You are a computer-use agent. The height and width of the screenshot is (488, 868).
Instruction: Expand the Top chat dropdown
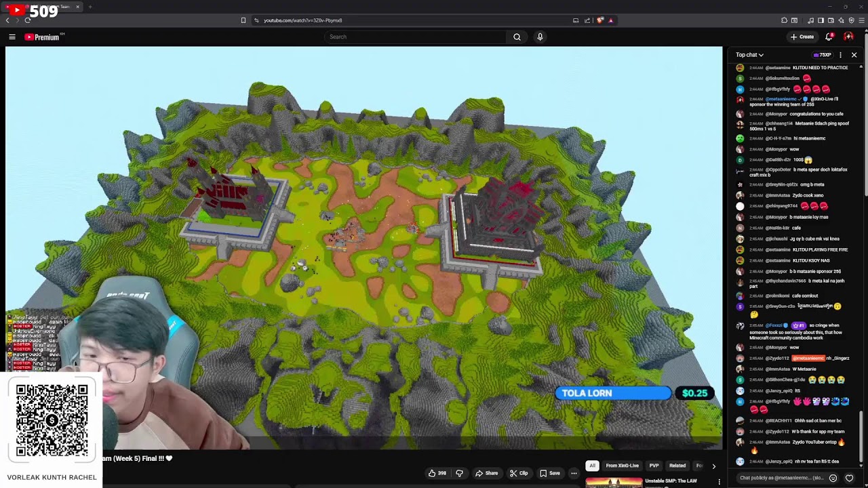pyautogui.click(x=749, y=55)
